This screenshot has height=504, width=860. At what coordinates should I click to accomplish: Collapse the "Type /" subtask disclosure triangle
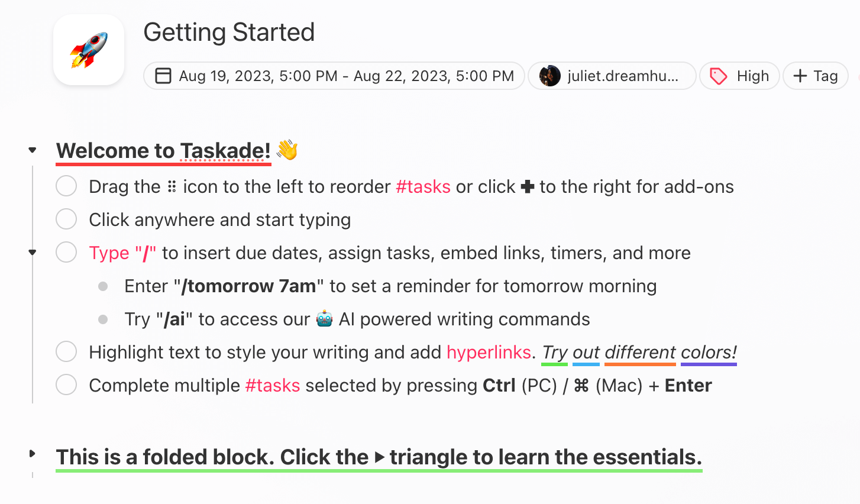pyautogui.click(x=32, y=252)
